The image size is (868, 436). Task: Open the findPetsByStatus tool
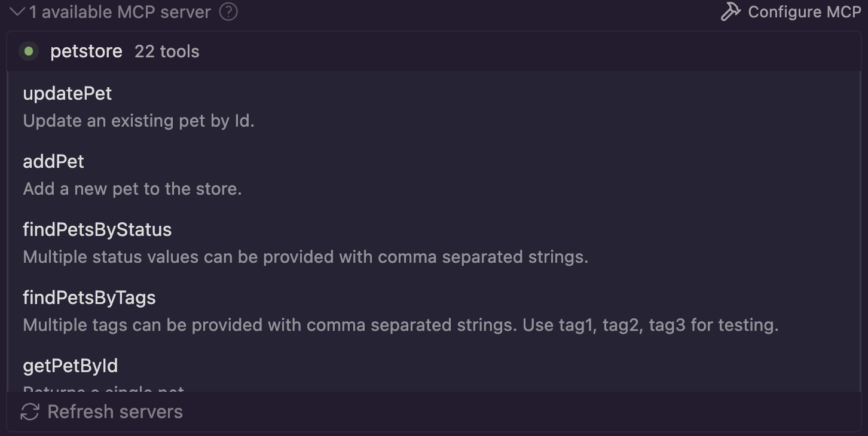click(97, 230)
